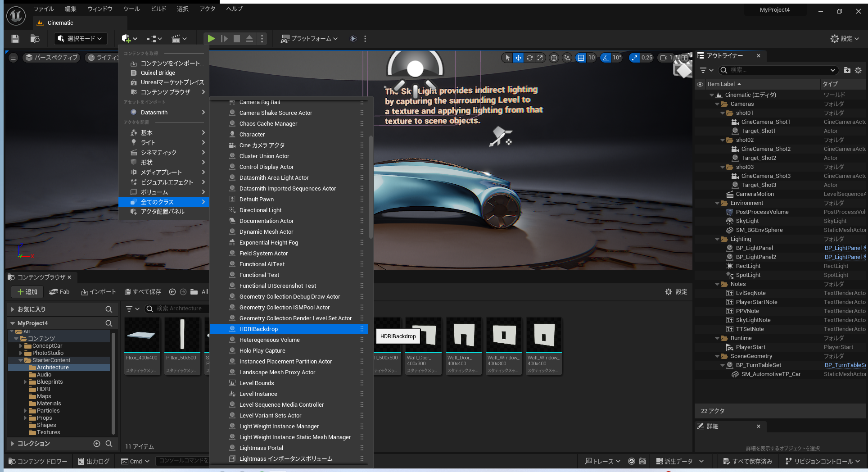Click the save level icon in the toolbar

coord(15,39)
